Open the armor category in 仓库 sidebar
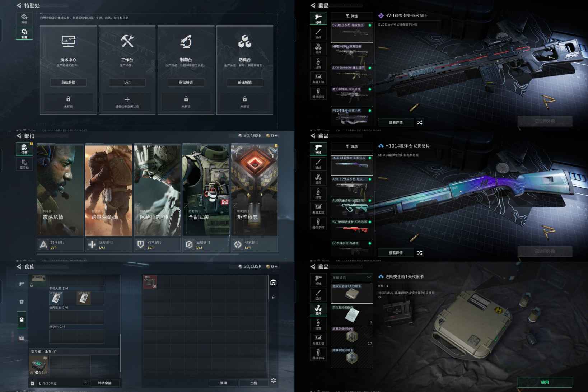 click(x=22, y=302)
